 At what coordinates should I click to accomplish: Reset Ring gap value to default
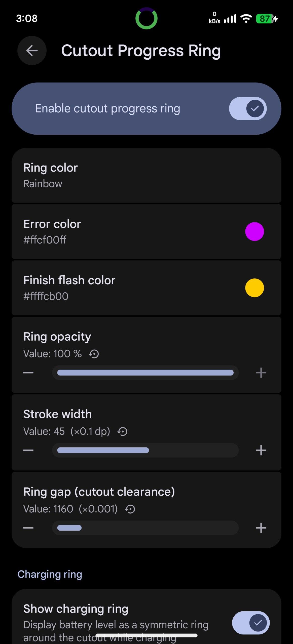coord(130,509)
